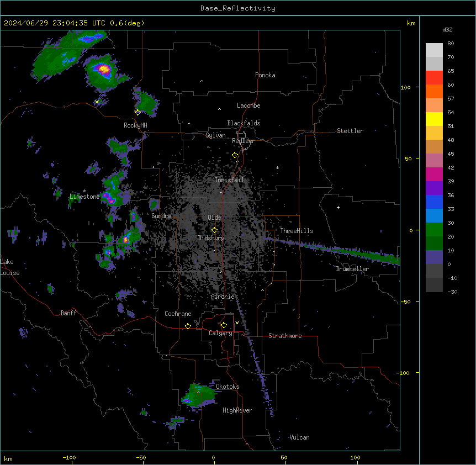This screenshot has height=465, width=476.
Task: Click the timestamp 2024/06/29 23:04:35 UTC
Action: click(x=55, y=23)
